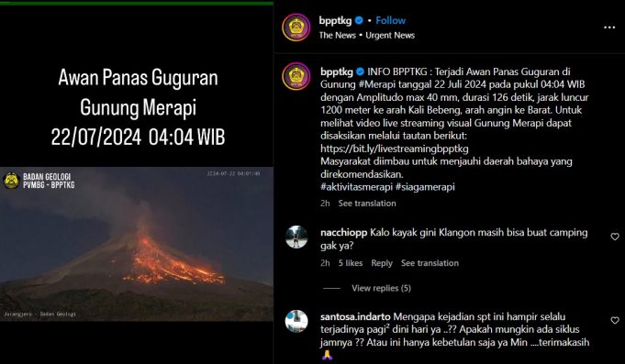Reply to nacchiopp's comment
Screen dimensions: 625x364
coord(382,263)
